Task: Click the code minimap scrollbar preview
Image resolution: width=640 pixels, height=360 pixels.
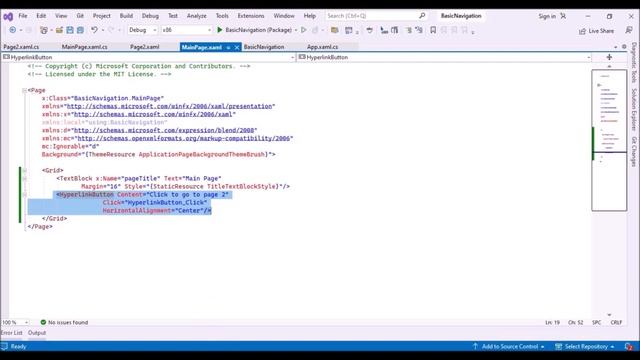Action: point(609,140)
